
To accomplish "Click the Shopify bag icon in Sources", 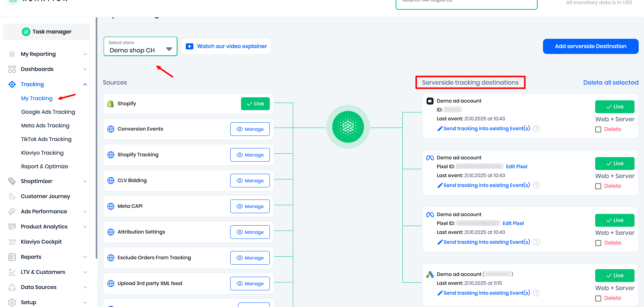I will [110, 104].
